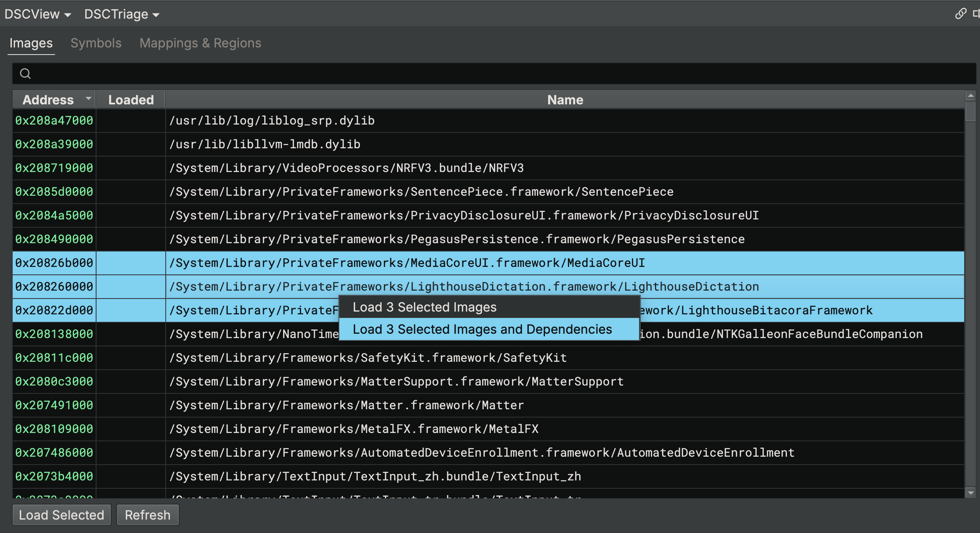Click address 0x207486000

(54, 453)
